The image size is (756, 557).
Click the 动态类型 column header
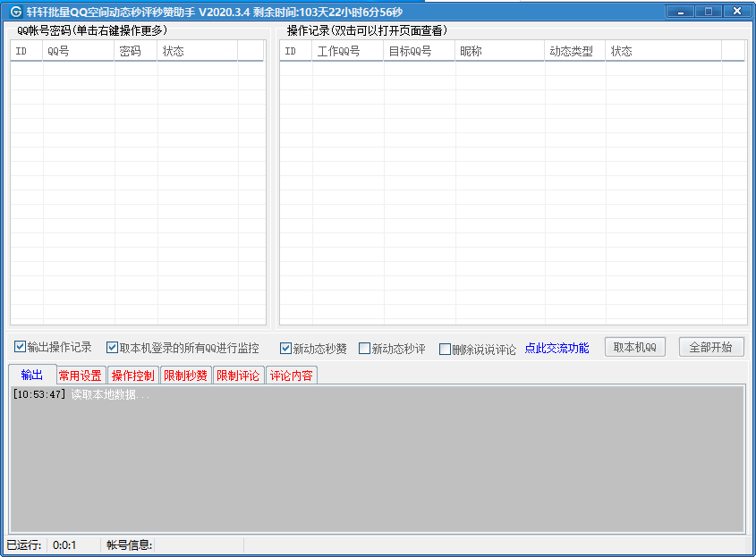coord(574,51)
